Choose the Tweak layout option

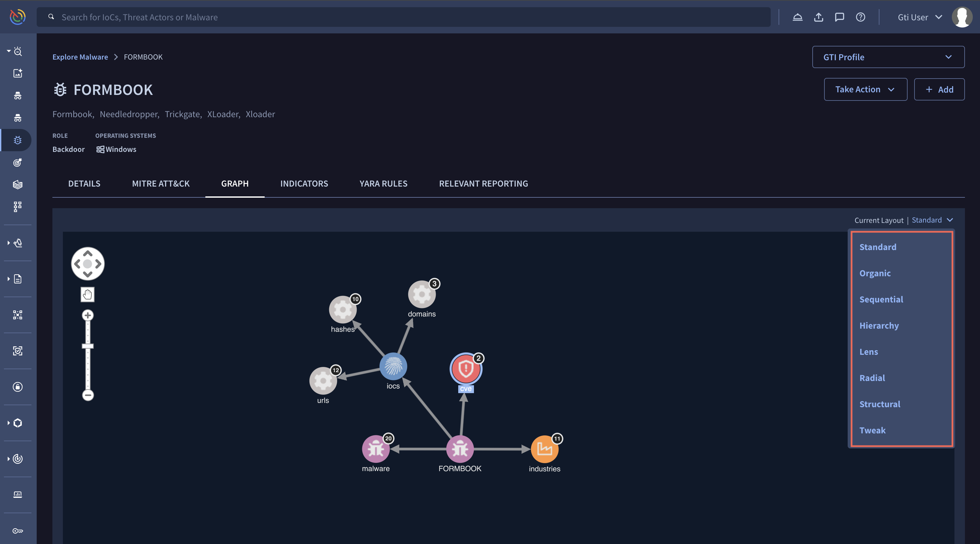pos(872,431)
